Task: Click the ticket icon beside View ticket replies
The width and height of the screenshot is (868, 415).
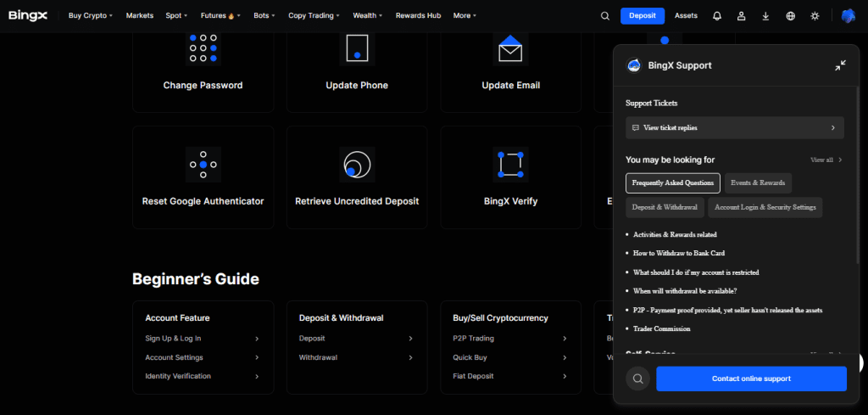Action: [x=636, y=127]
